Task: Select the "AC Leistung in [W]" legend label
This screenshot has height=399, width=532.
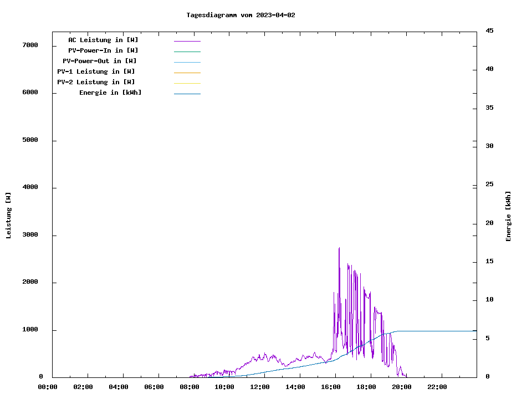Action: point(103,40)
